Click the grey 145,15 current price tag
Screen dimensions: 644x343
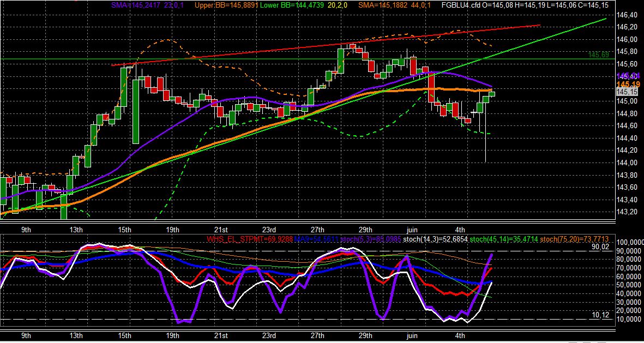pyautogui.click(x=627, y=92)
